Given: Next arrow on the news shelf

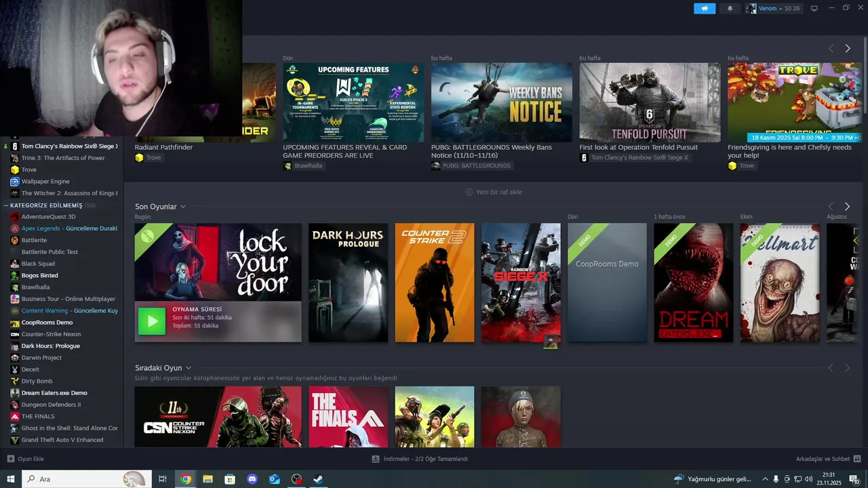Looking at the screenshot, I should [x=848, y=48].
